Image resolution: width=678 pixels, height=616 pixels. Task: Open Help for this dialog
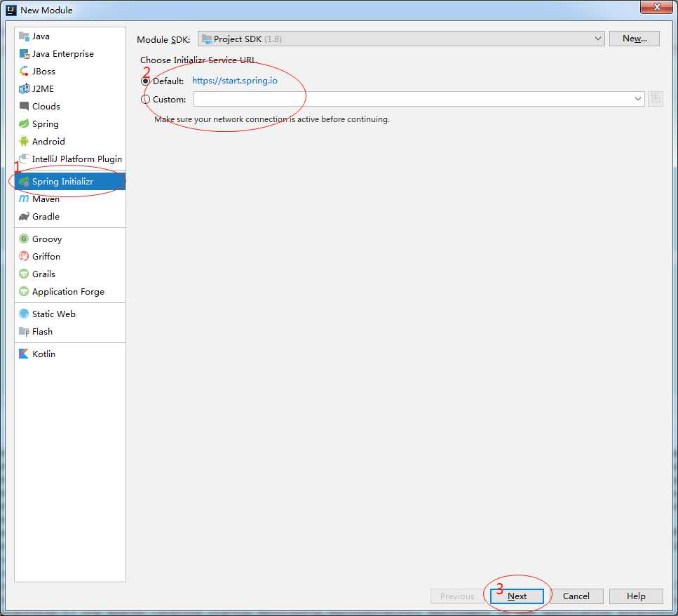click(636, 596)
